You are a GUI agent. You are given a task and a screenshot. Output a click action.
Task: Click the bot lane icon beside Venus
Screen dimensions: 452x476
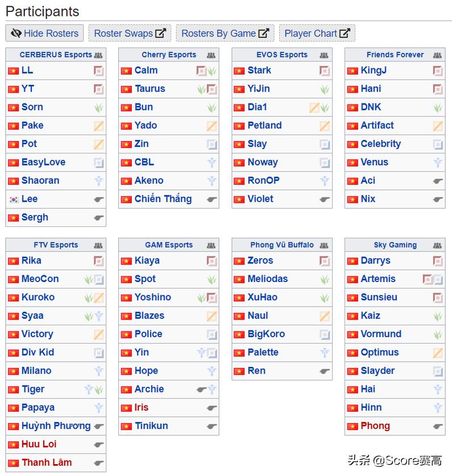coord(438,163)
